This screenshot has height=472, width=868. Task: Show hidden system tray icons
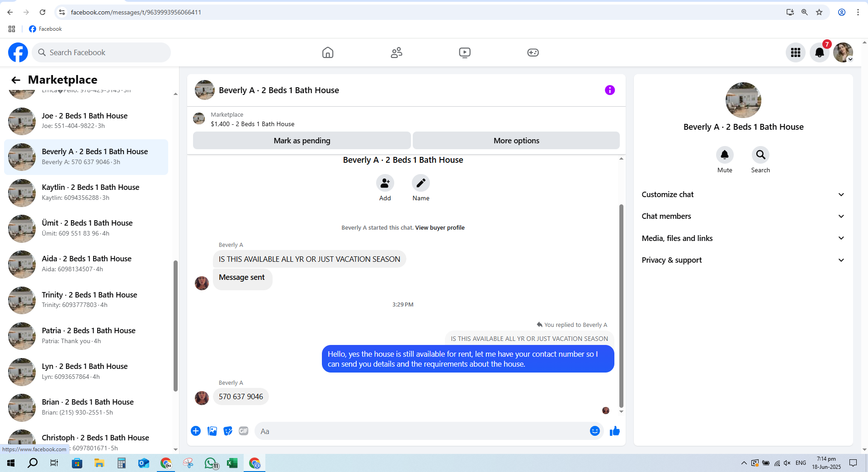[744, 463]
